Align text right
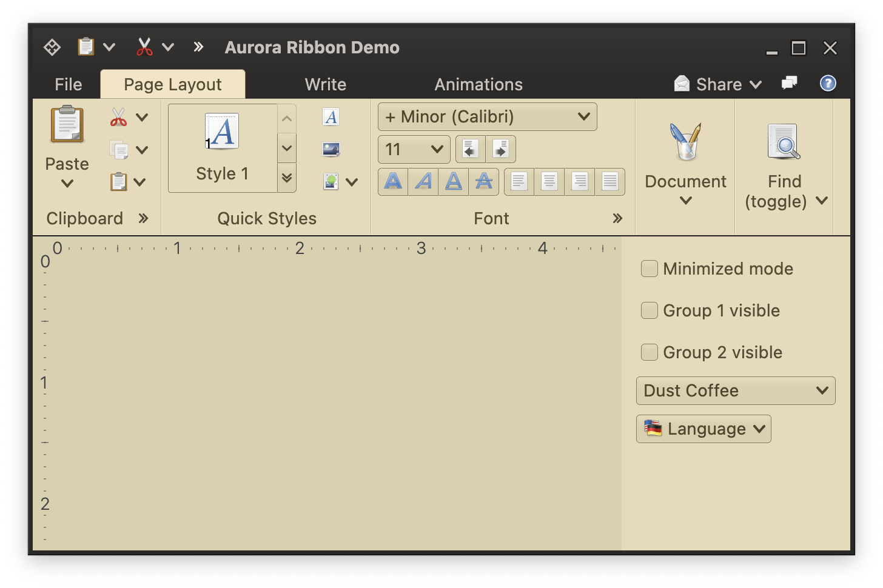Image resolution: width=883 pixels, height=588 pixels. pyautogui.click(x=580, y=181)
